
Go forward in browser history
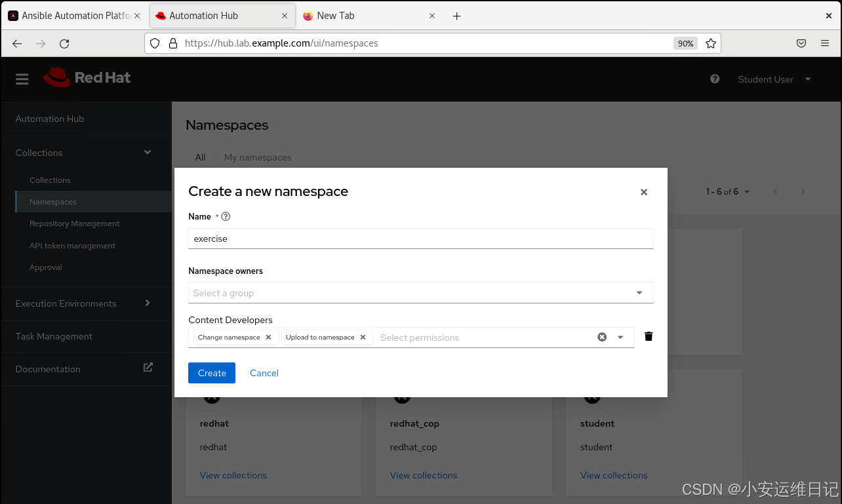tap(41, 43)
